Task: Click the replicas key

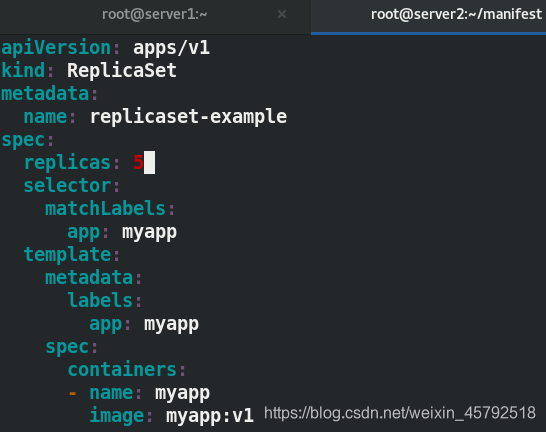Action: pyautogui.click(x=67, y=163)
